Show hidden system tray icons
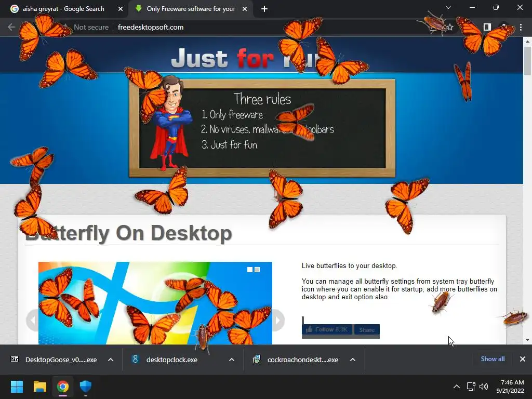This screenshot has width=532, height=399. [457, 387]
